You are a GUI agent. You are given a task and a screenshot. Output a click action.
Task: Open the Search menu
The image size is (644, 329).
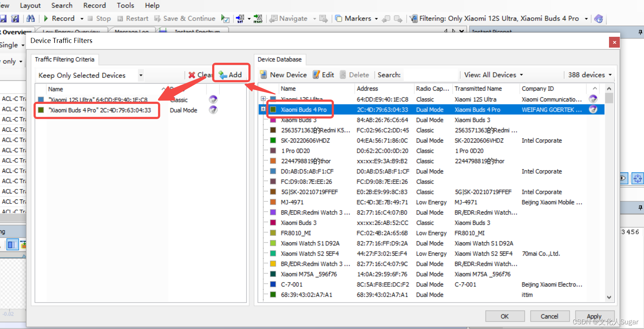coord(62,5)
